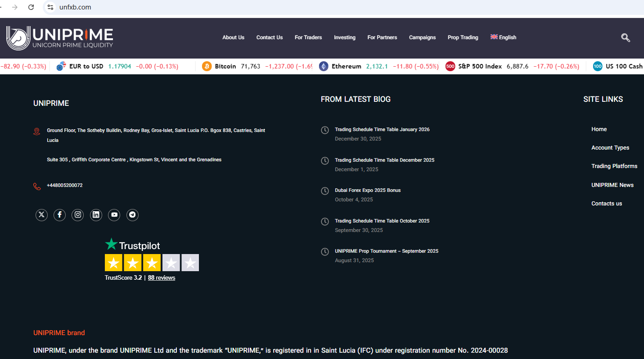Click the EUR to USD ticker label
This screenshot has width=644, height=359.
(86, 67)
